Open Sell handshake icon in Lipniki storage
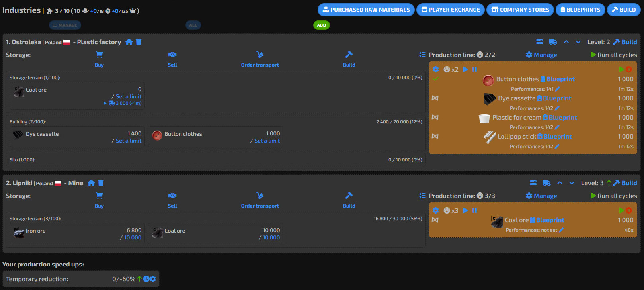This screenshot has width=644, height=290. coord(172,196)
